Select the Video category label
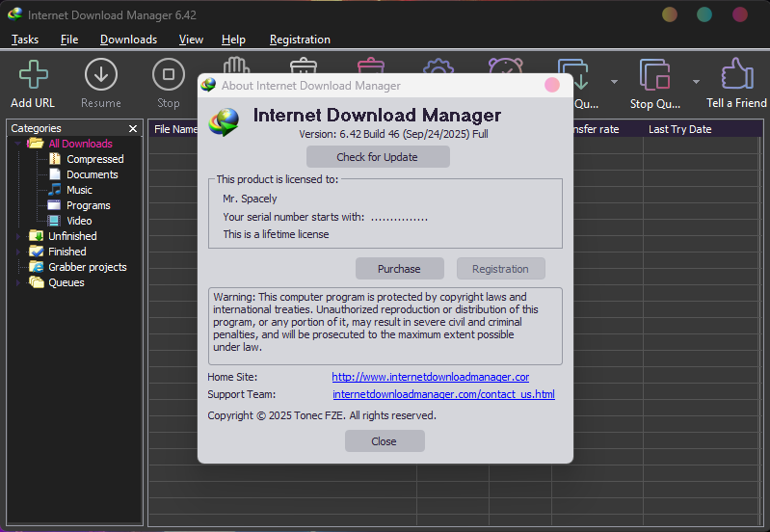 point(79,221)
